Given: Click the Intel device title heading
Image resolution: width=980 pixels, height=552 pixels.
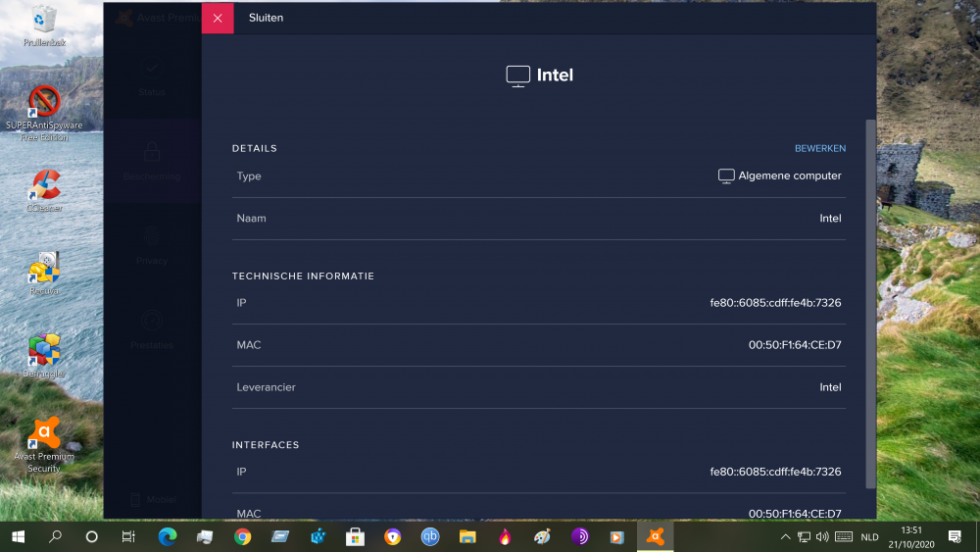Looking at the screenshot, I should point(555,75).
